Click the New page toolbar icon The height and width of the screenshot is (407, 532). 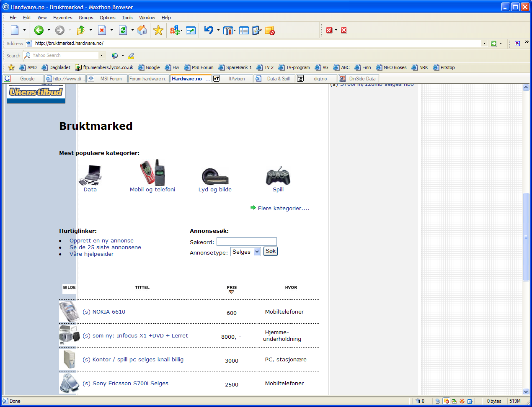15,30
